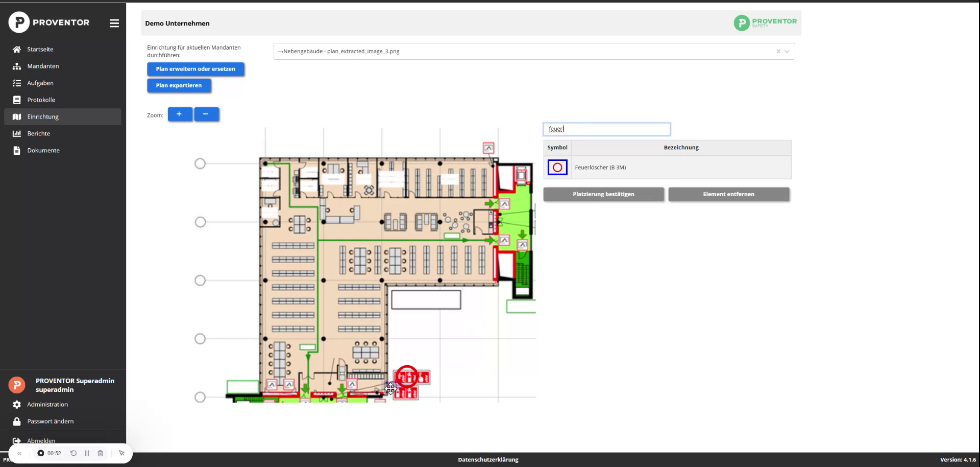Delete the recording using the trash icon

(x=101, y=453)
